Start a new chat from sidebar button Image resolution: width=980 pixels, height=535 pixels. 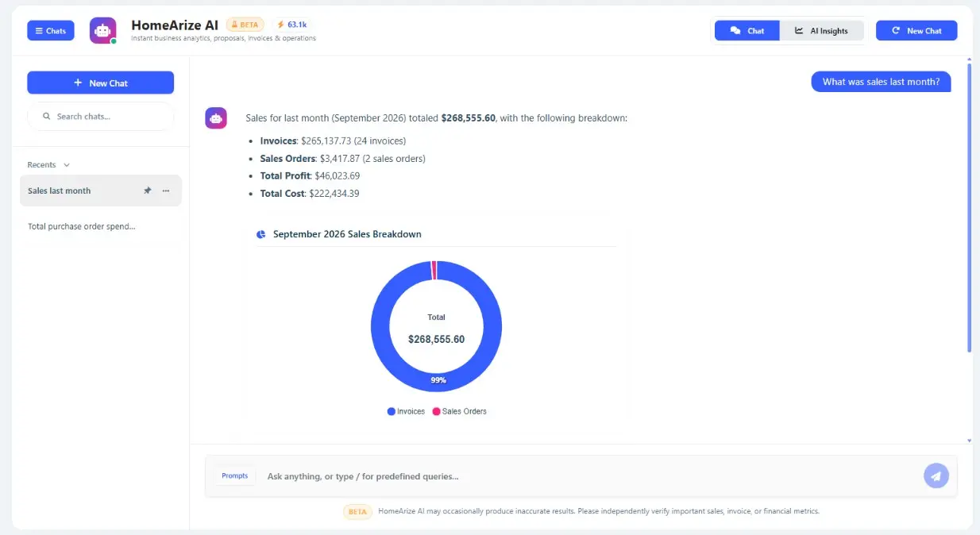(x=100, y=83)
